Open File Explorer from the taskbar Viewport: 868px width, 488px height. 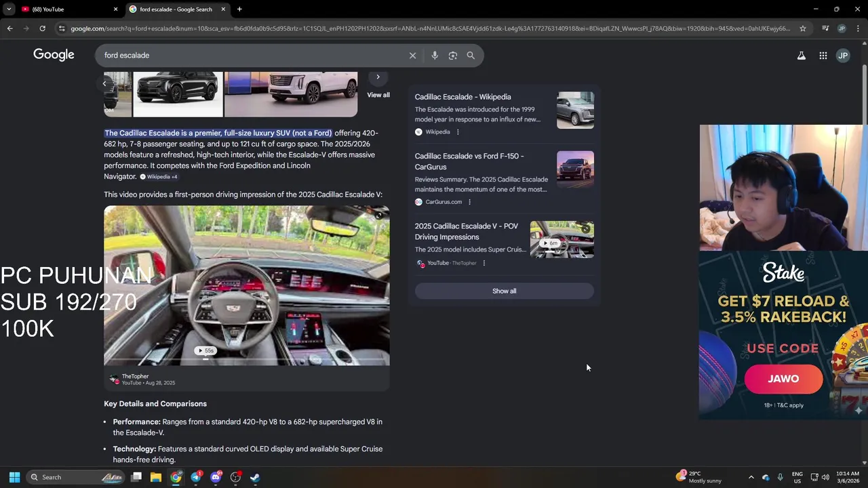tap(156, 477)
